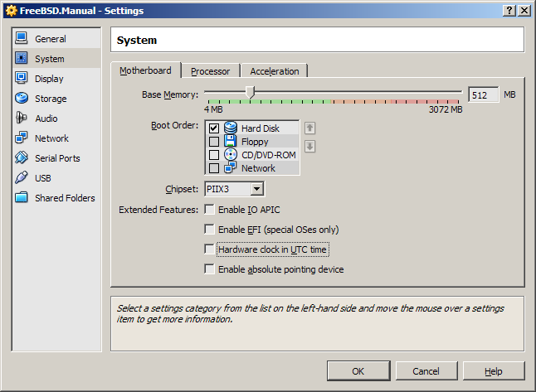Select Audio settings category
This screenshot has height=392, width=536.
point(56,119)
